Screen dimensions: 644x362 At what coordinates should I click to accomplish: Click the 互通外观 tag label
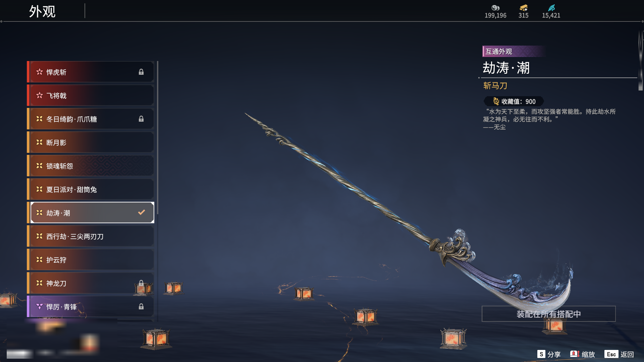click(499, 51)
